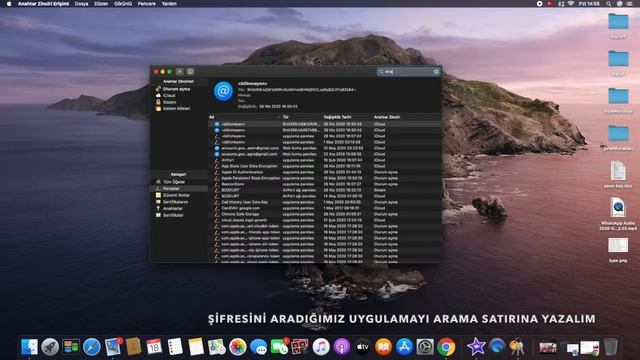
Task: Select the Güvenli Notlar category
Action: [x=176, y=195]
